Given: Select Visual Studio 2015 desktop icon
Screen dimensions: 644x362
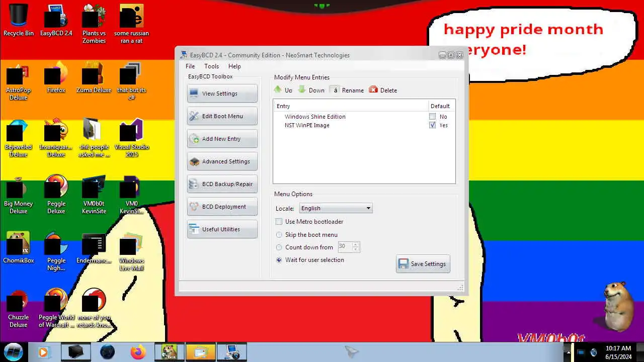Looking at the screenshot, I should [132, 137].
